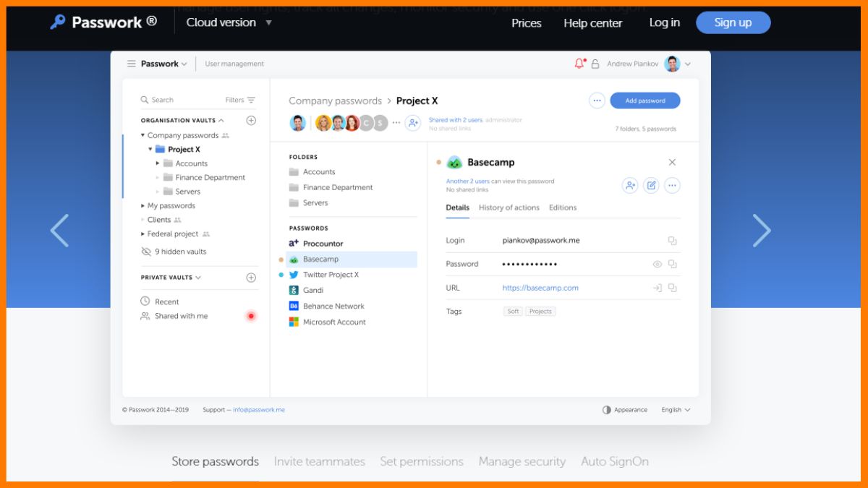The image size is (868, 488).
Task: Select the Details tab
Action: pyautogui.click(x=458, y=207)
